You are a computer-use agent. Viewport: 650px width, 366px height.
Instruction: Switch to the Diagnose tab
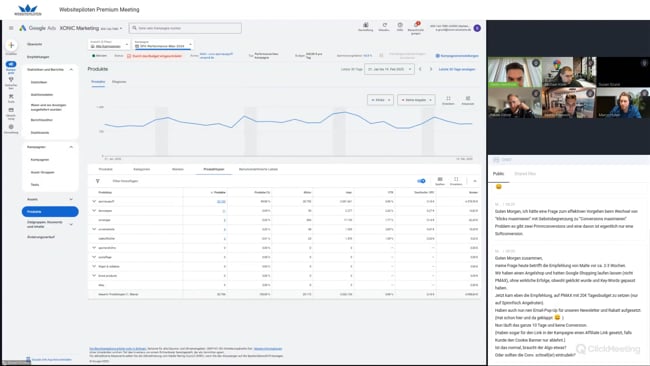[x=119, y=82]
